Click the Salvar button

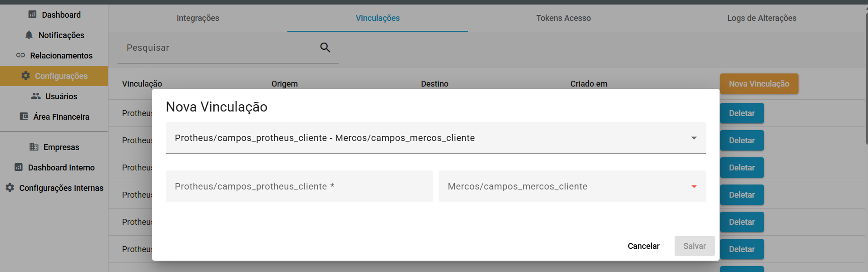[x=694, y=246]
